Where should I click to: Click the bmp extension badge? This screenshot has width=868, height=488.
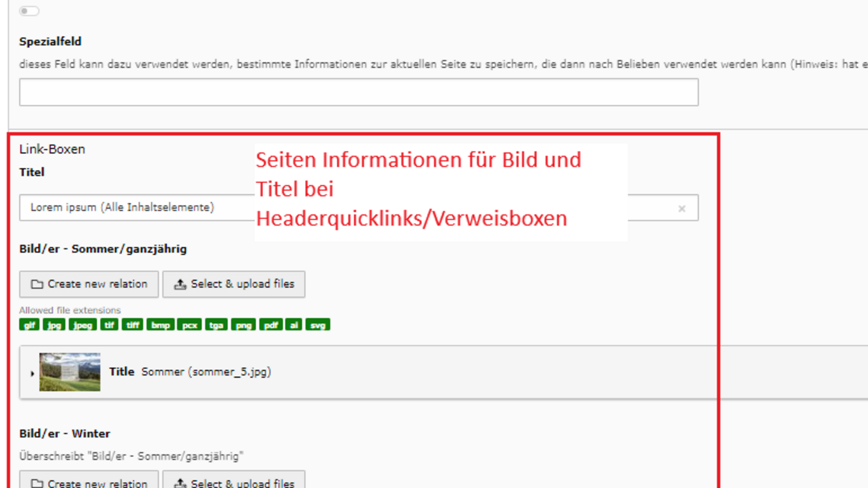click(x=160, y=325)
